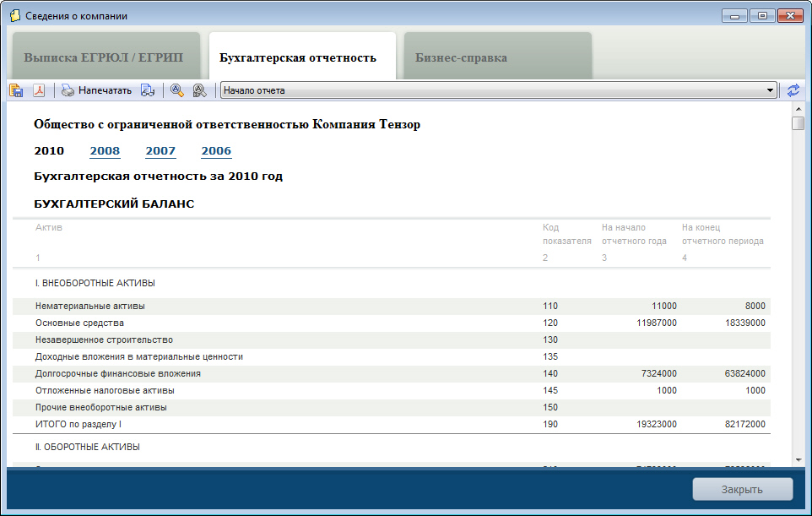Click the Сведения о компании window icon
This screenshot has height=516, width=812.
tap(15, 15)
